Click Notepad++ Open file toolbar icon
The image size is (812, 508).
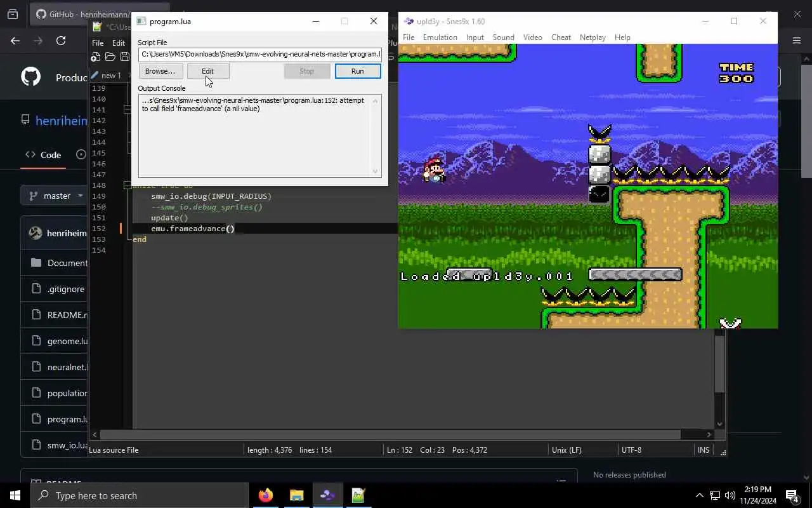pos(110,57)
